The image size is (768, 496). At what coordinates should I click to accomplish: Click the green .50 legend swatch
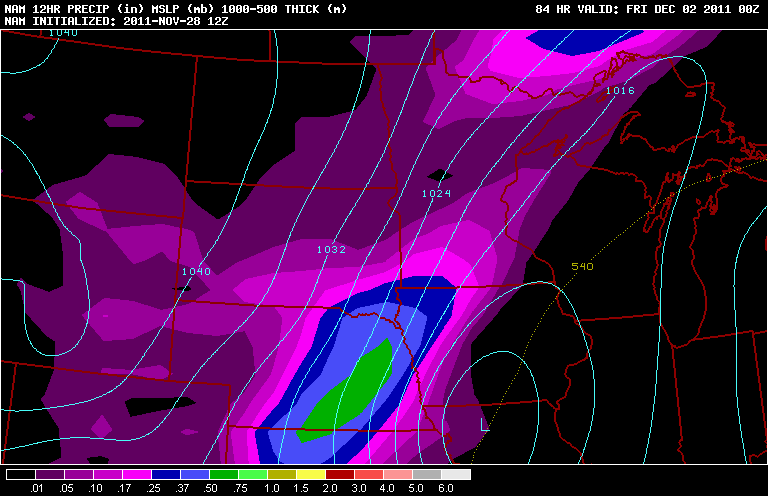[x=224, y=474]
